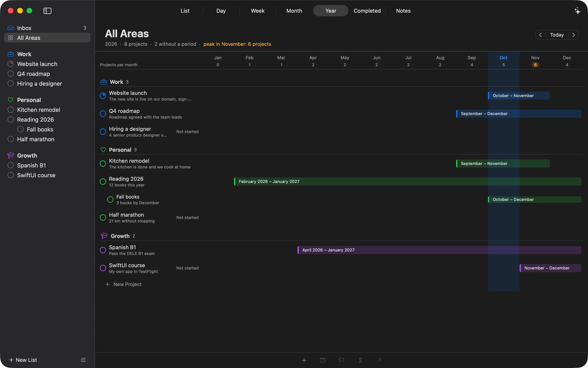This screenshot has width=588, height=368.
Task: Click Fall books circle in sidebar
Action: tap(20, 129)
